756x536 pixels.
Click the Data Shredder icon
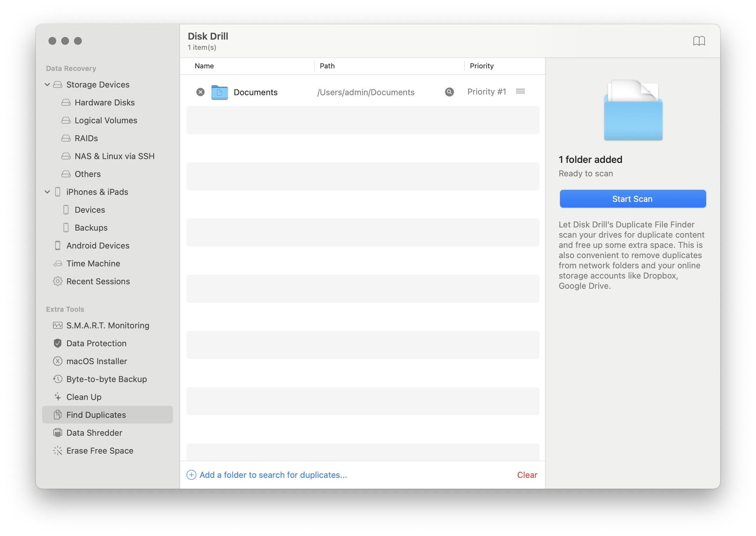(x=58, y=433)
